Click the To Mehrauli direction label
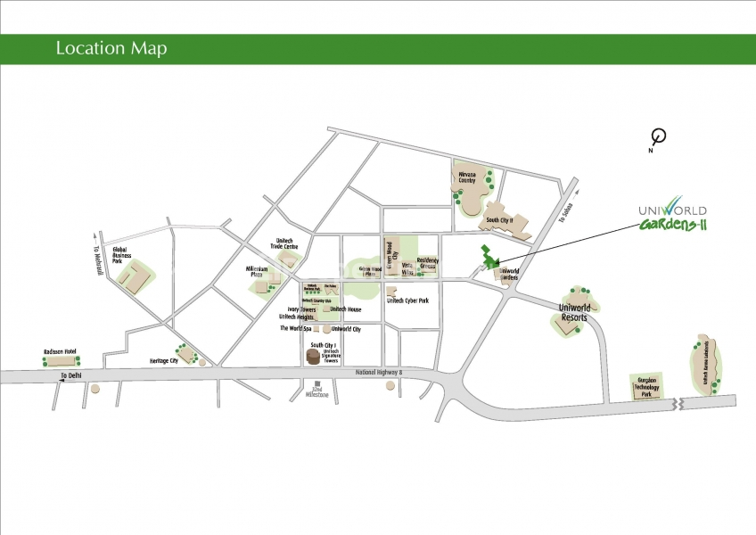The width and height of the screenshot is (756, 535). click(98, 260)
